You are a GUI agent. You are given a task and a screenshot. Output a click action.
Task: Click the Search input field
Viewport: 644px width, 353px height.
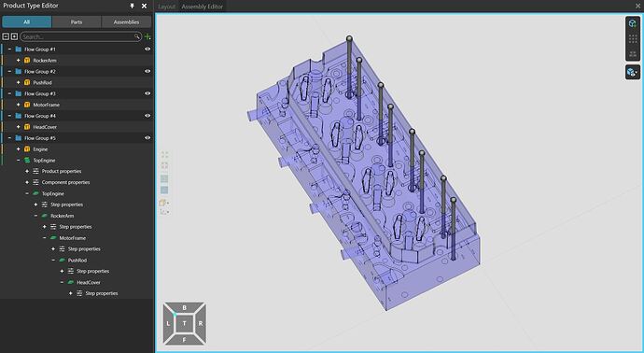(80, 37)
